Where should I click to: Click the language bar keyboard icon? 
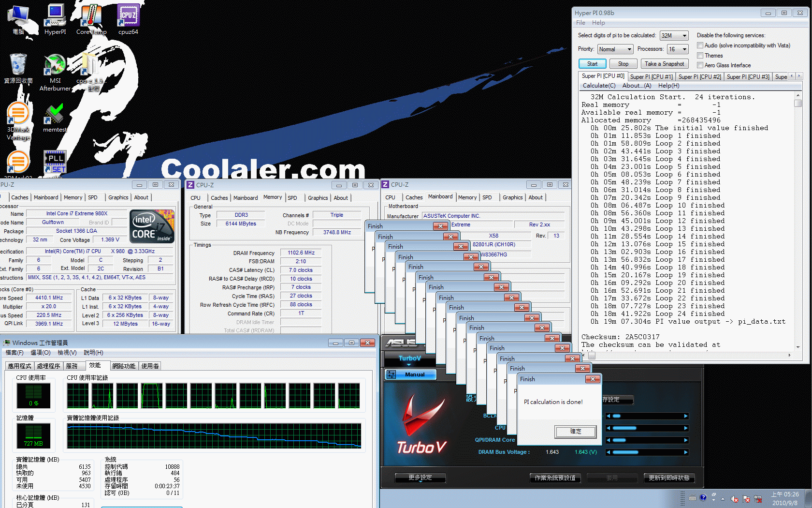(693, 498)
